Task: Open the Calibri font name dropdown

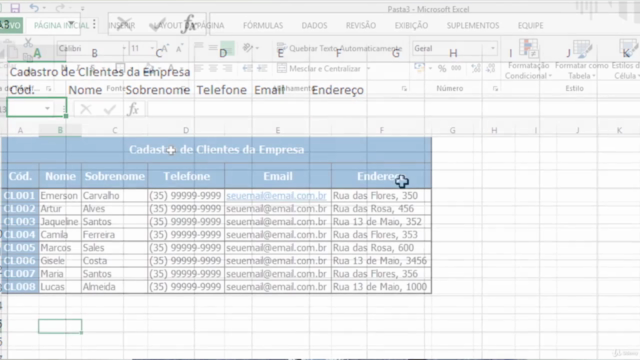Action: click(124, 49)
